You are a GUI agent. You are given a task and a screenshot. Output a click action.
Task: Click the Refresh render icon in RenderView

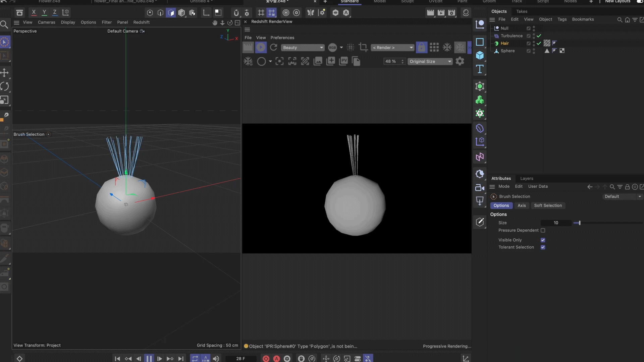pyautogui.click(x=274, y=48)
